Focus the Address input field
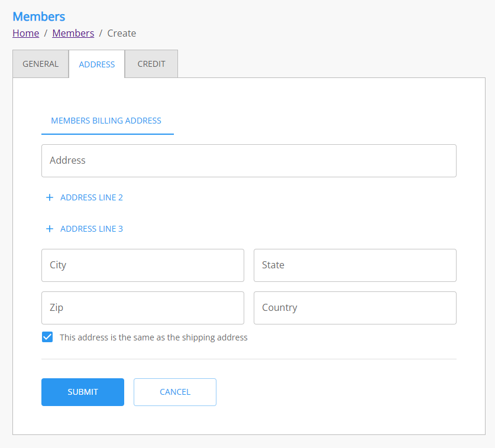Image resolution: width=495 pixels, height=448 pixels. pos(248,161)
